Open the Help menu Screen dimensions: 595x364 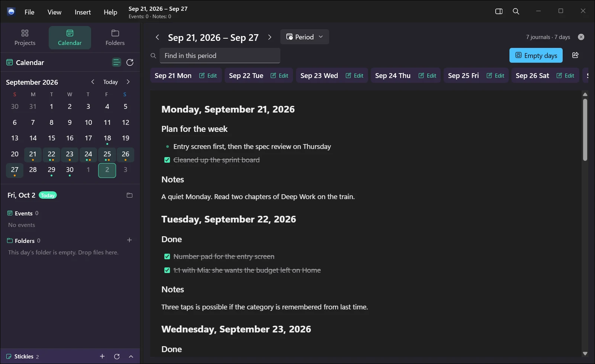pyautogui.click(x=110, y=12)
